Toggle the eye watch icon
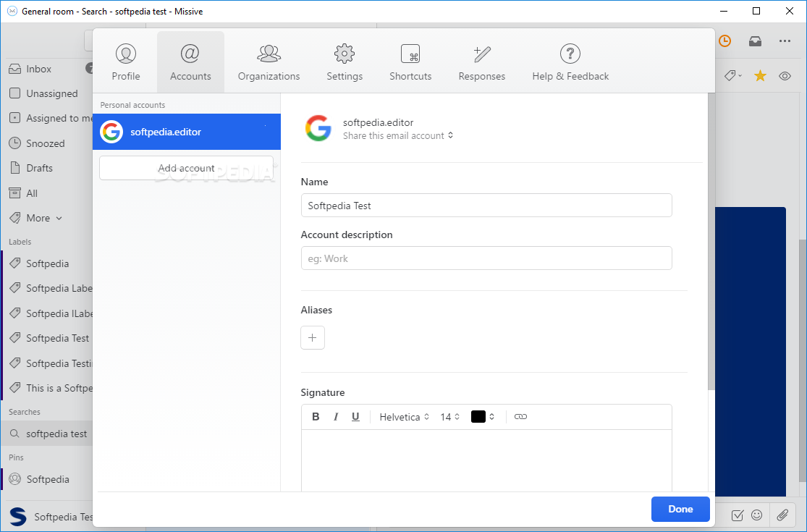 pyautogui.click(x=785, y=76)
